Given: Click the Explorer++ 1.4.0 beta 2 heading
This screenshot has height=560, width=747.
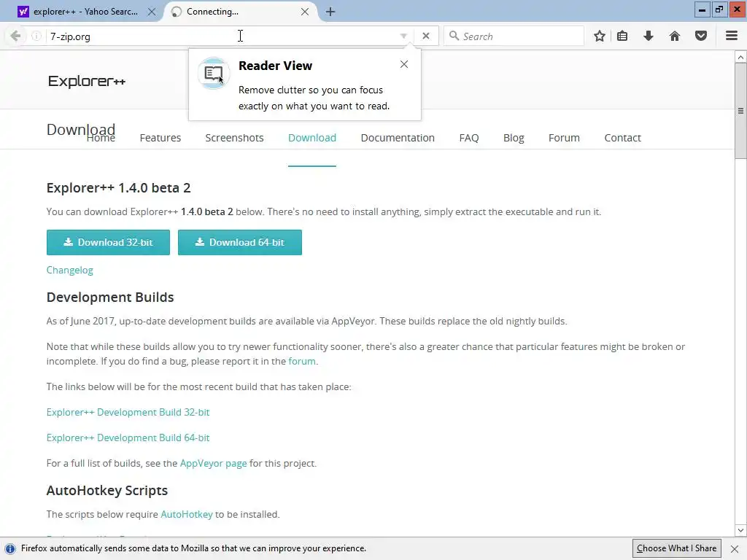Looking at the screenshot, I should tap(119, 188).
